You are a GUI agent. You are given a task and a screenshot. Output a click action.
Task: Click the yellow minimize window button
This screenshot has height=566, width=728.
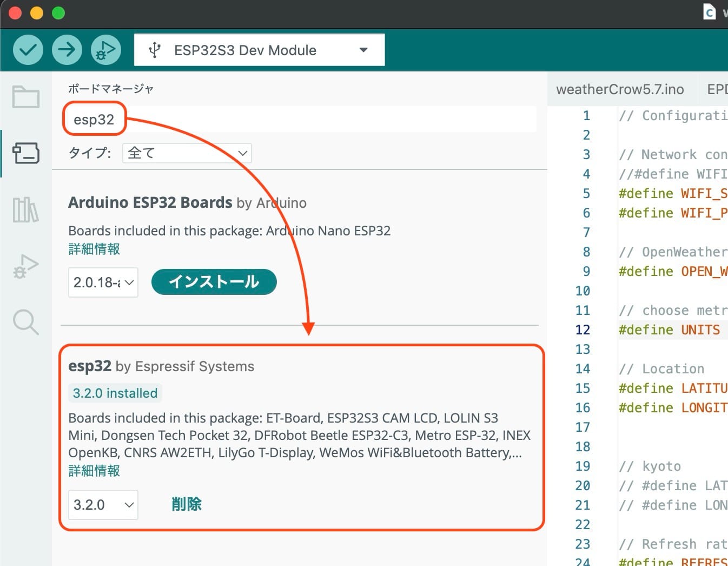(x=37, y=13)
